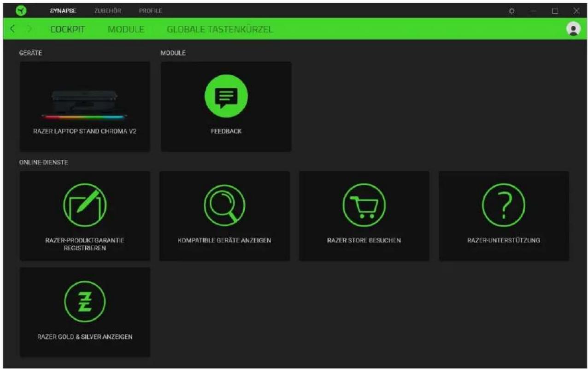The width and height of the screenshot is (588, 369).
Task: Click the FEEDBACK label
Action: click(x=226, y=131)
